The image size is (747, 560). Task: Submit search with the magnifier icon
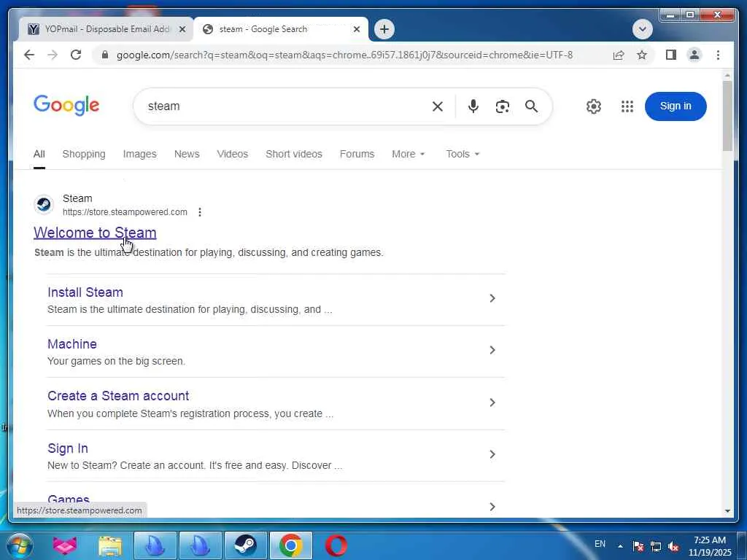click(x=531, y=106)
